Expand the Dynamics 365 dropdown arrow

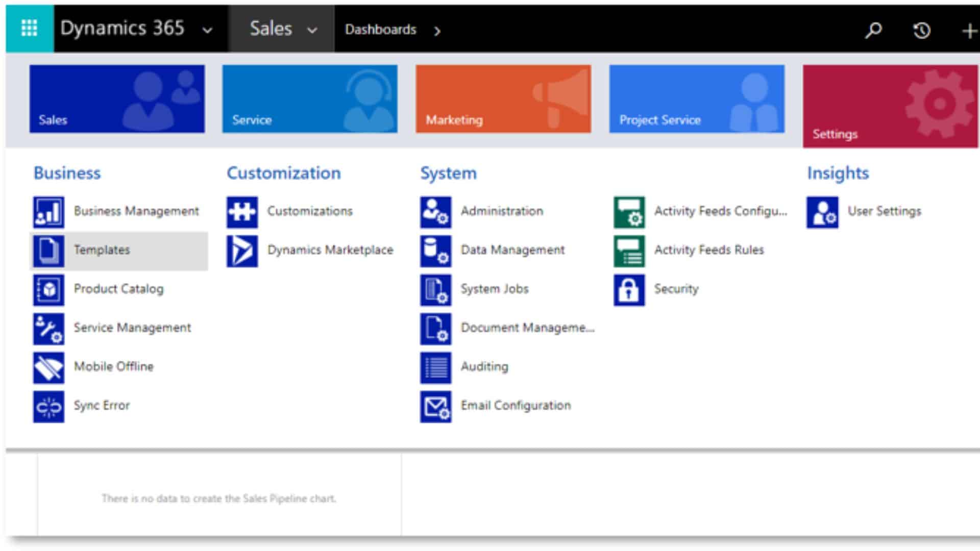[207, 30]
